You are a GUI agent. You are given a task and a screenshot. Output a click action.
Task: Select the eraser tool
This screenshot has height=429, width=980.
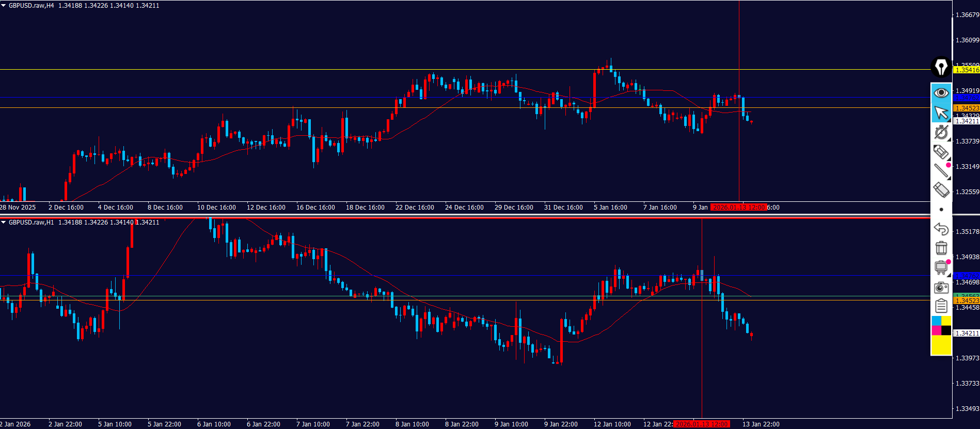pos(941,190)
